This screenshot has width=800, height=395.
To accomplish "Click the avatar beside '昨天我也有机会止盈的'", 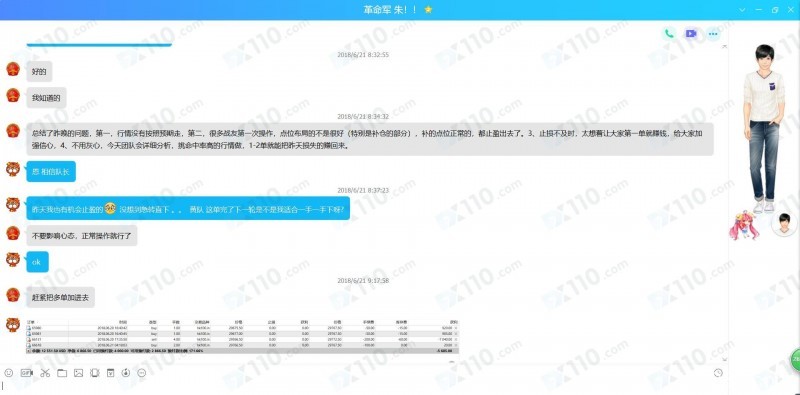I will tap(13, 205).
